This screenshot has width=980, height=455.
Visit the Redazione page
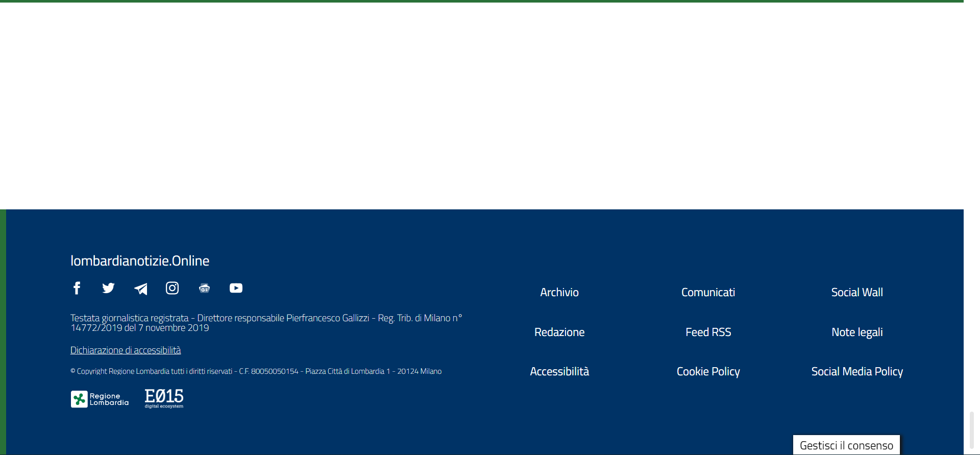559,332
